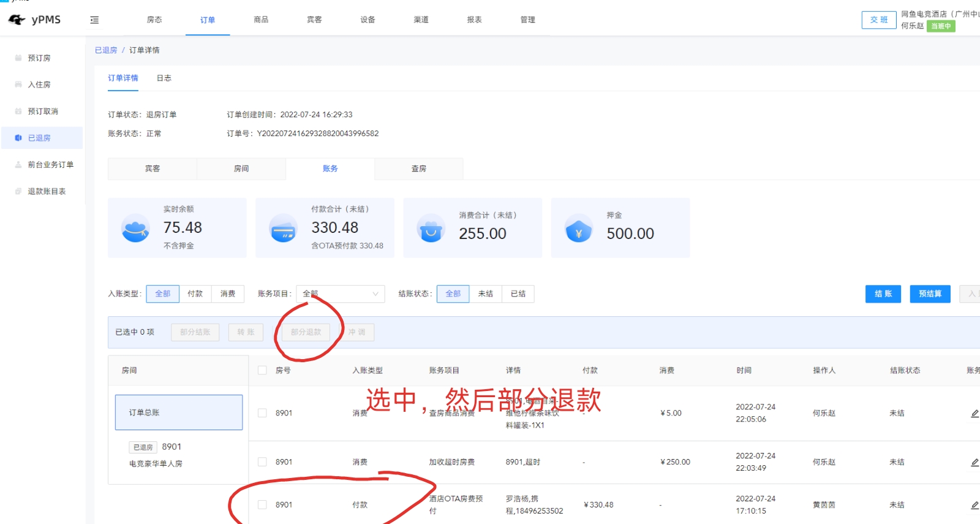Click order number Y20220724162932882004399​6582
The width and height of the screenshot is (980, 524).
click(318, 134)
